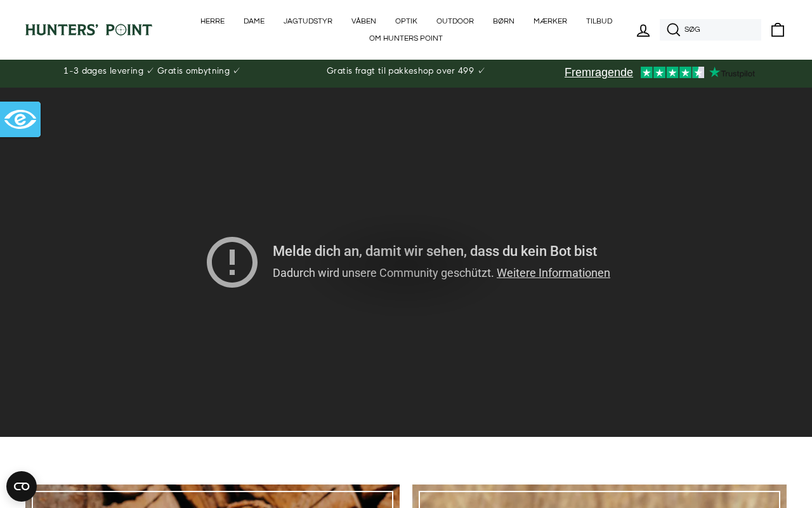Image resolution: width=812 pixels, height=508 pixels.
Task: Open the VÅBEN menu
Action: [363, 21]
